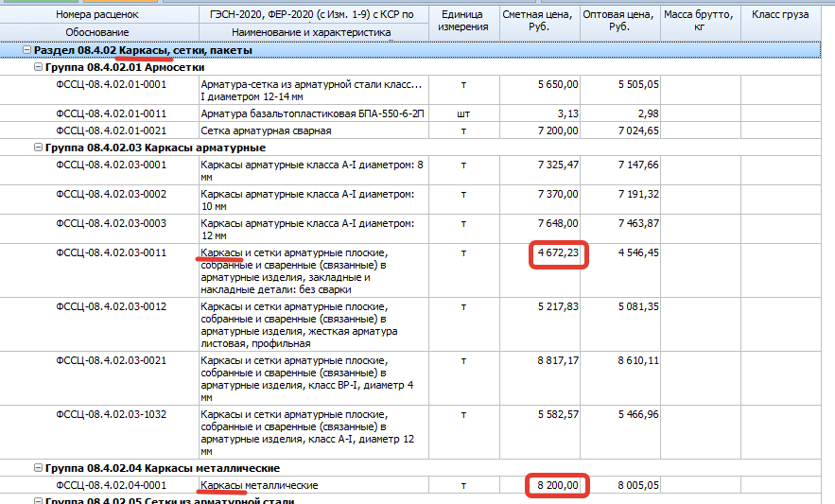835x504 pixels.
Task: Click column header Единица измерения
Action: pyautogui.click(x=463, y=21)
